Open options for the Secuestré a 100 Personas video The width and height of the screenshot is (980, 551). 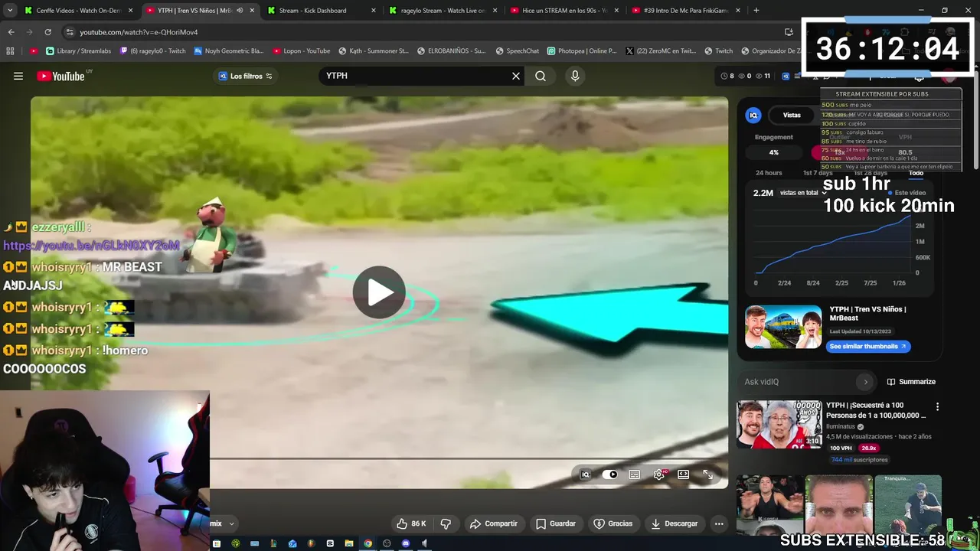[937, 406]
